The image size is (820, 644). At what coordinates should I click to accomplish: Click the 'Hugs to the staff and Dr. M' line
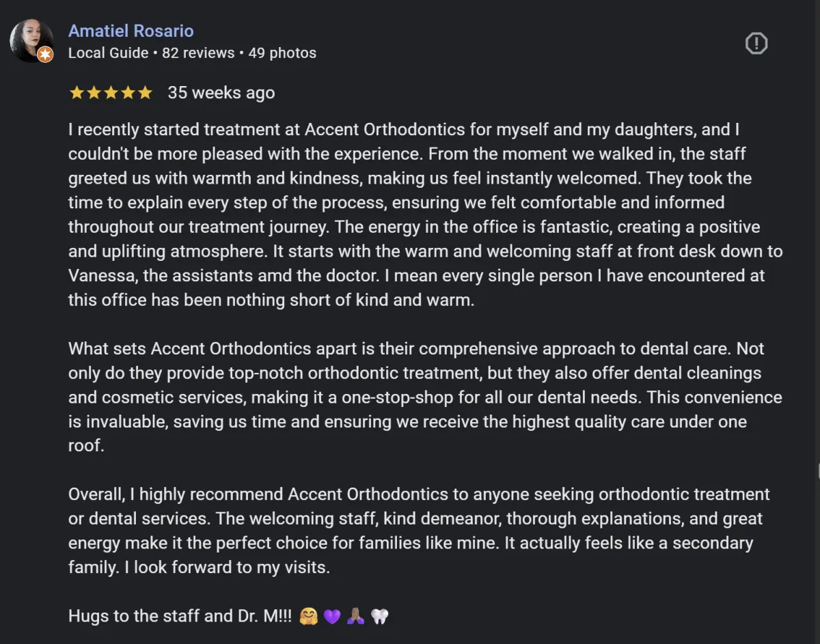pyautogui.click(x=228, y=616)
